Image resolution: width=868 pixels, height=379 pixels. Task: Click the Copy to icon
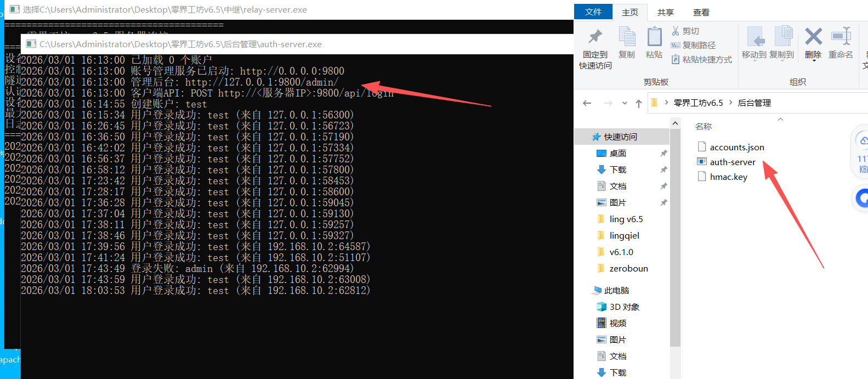(782, 37)
